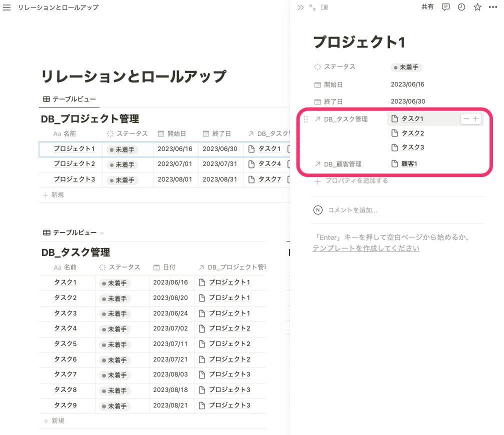
Task: Click the calendar icon next to 開始日 property
Action: point(317,84)
